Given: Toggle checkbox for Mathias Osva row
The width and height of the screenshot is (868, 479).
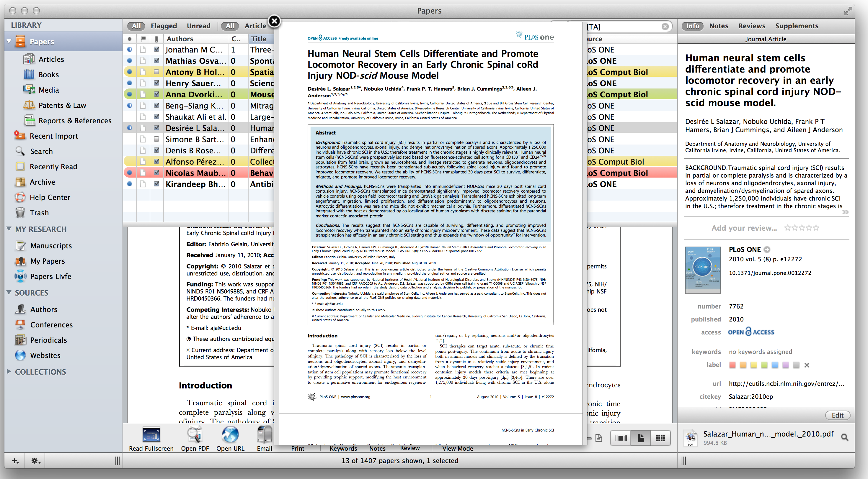Looking at the screenshot, I should [156, 60].
